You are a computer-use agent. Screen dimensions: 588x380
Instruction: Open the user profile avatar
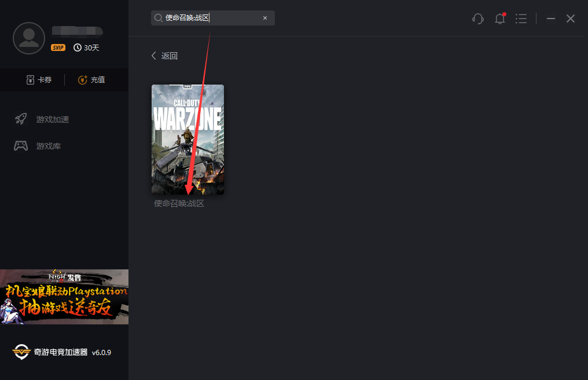pyautogui.click(x=29, y=38)
